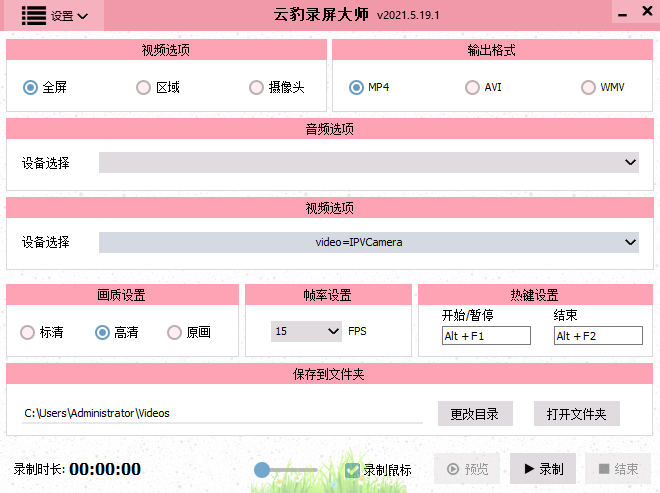Set output format to AVI
Image resolution: width=660 pixels, height=493 pixels.
473,87
